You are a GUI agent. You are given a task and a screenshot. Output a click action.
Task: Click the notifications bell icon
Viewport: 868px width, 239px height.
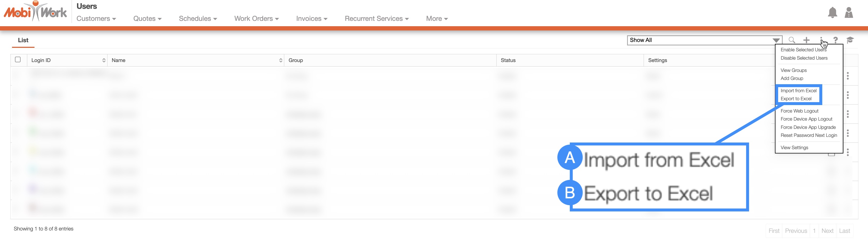click(x=832, y=13)
